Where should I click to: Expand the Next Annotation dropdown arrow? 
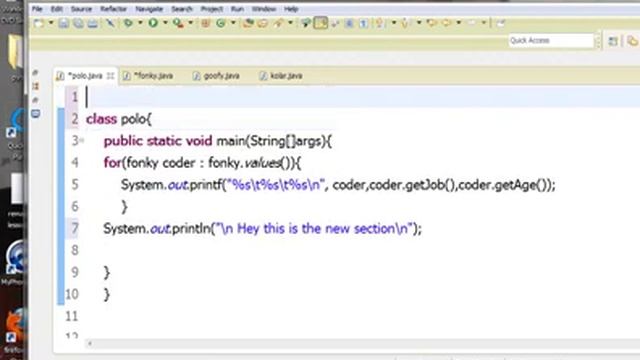(393, 23)
